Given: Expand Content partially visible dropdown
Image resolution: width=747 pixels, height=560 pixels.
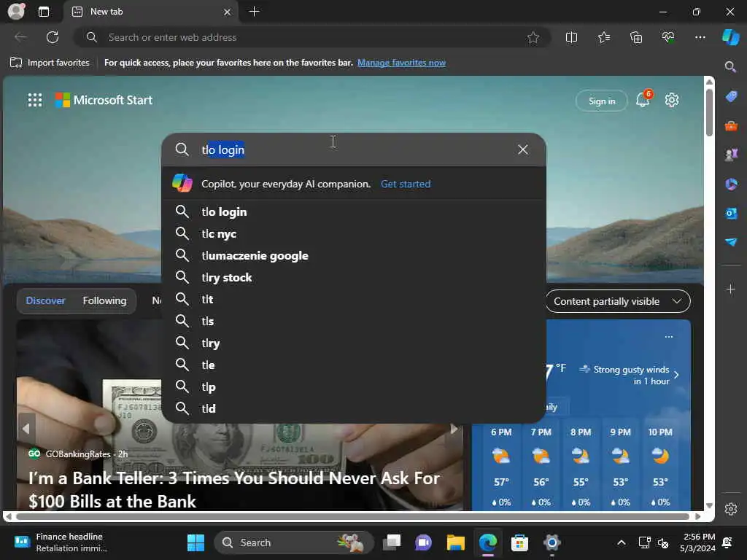Looking at the screenshot, I should click(617, 301).
